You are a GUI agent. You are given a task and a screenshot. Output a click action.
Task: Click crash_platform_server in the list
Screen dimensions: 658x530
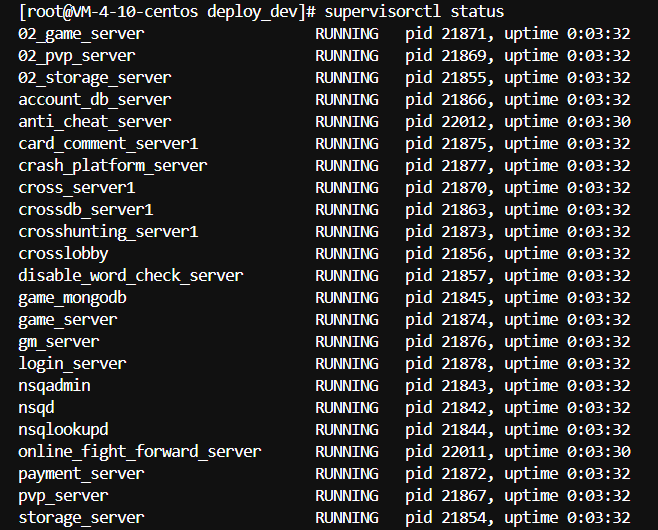click(x=112, y=165)
